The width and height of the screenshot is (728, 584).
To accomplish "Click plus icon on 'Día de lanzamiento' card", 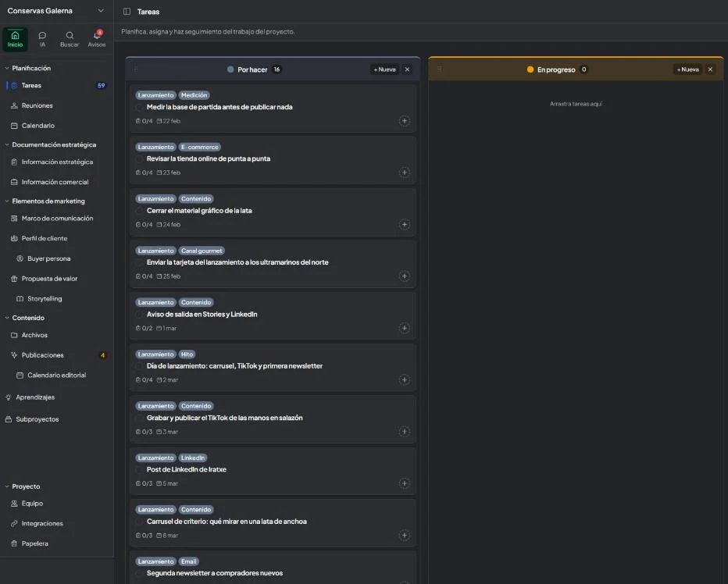I will 405,379.
